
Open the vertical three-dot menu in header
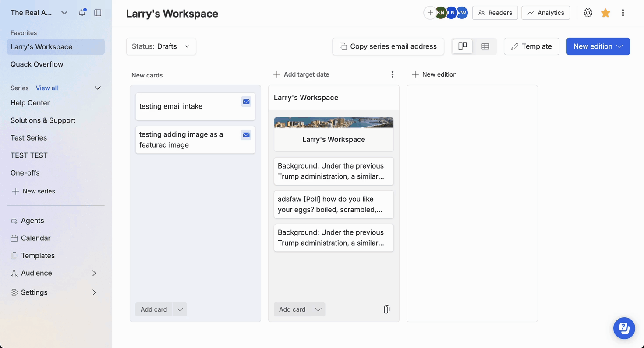(x=623, y=13)
